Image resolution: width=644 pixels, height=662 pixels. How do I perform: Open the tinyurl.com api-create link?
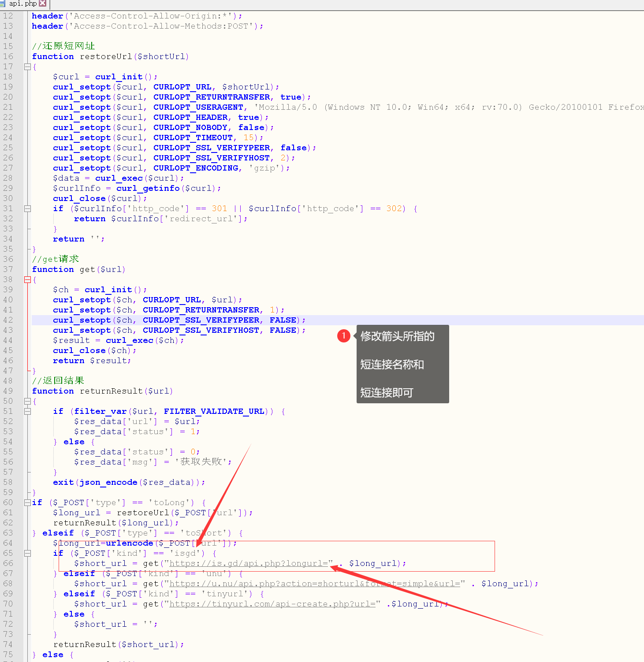[272, 604]
